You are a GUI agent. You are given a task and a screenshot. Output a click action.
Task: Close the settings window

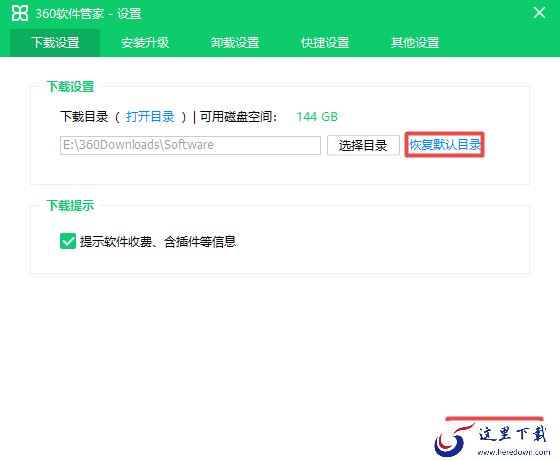click(539, 13)
